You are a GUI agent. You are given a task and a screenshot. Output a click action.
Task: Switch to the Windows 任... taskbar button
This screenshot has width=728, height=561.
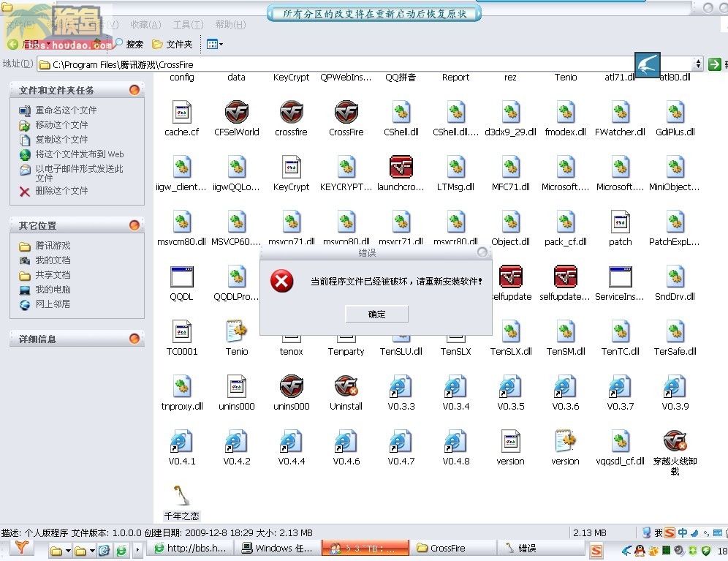click(x=278, y=549)
